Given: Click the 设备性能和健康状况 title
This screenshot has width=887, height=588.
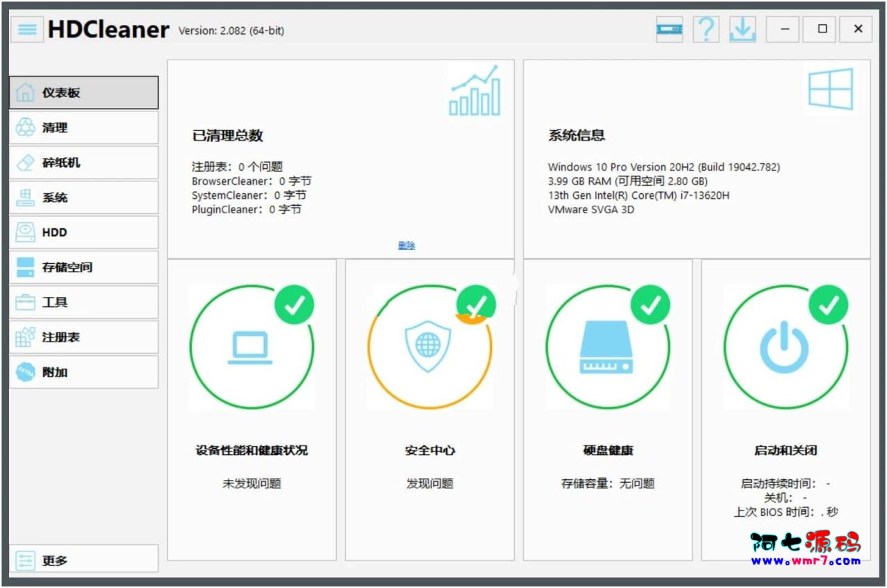Looking at the screenshot, I should (252, 450).
